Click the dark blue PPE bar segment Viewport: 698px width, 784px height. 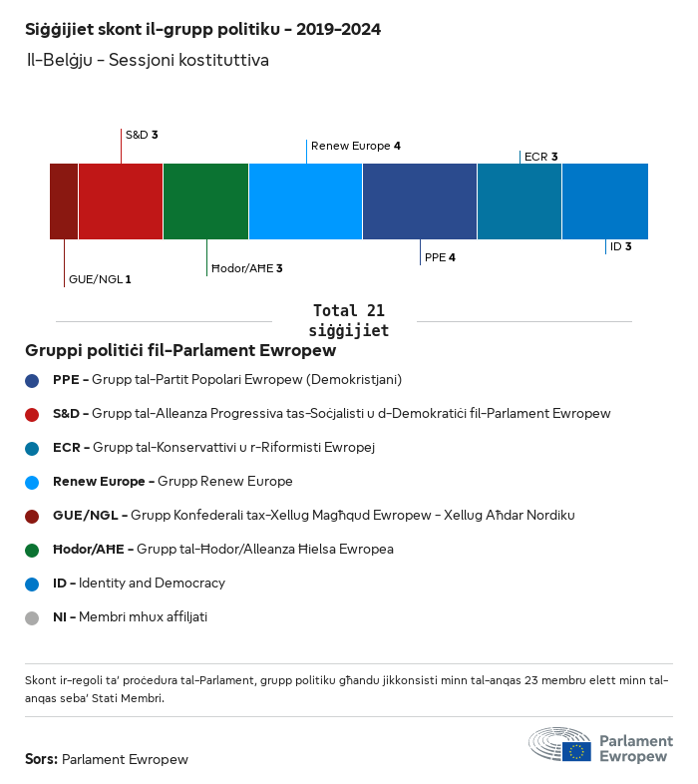click(x=420, y=201)
